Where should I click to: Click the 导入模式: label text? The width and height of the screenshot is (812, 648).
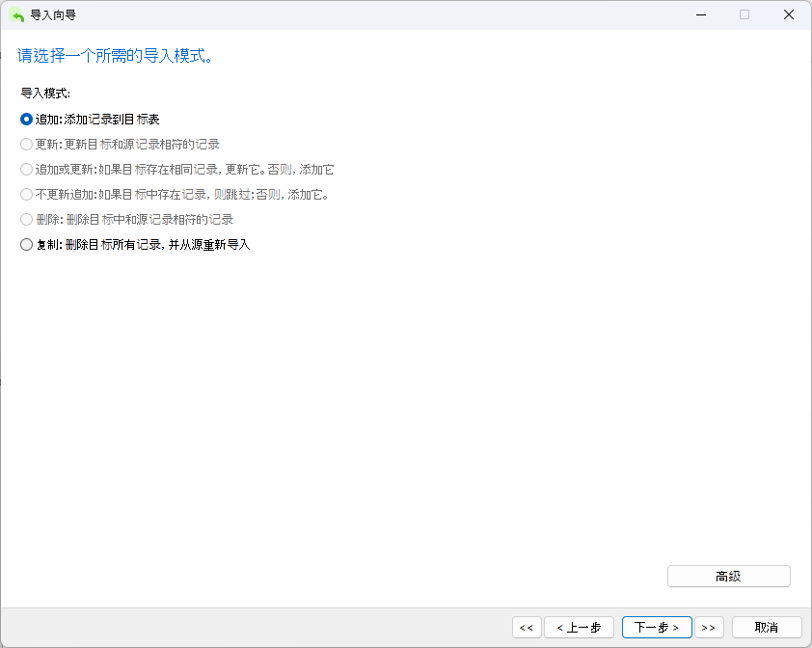coord(45,94)
